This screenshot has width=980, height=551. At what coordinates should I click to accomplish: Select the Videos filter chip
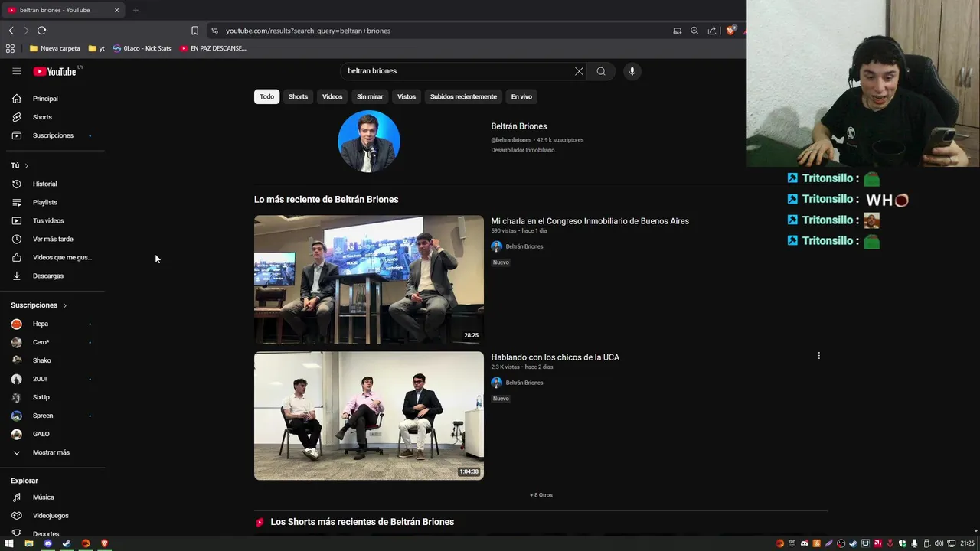(332, 96)
